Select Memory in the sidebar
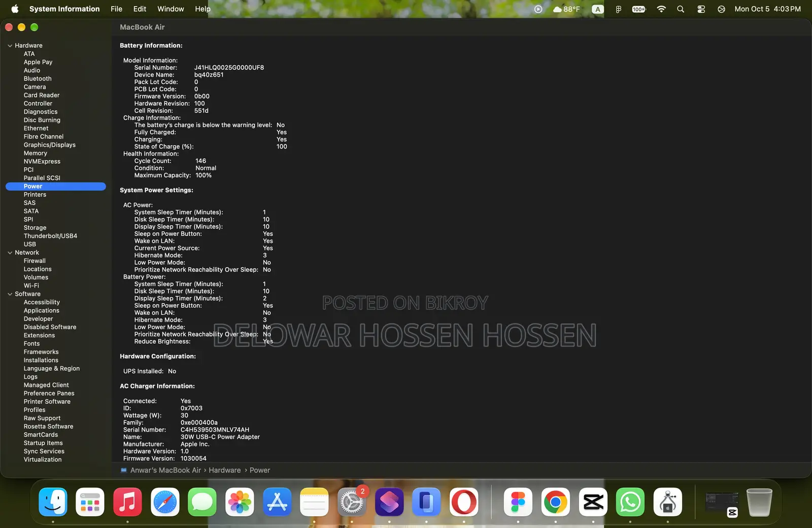This screenshot has width=812, height=528. coord(35,153)
